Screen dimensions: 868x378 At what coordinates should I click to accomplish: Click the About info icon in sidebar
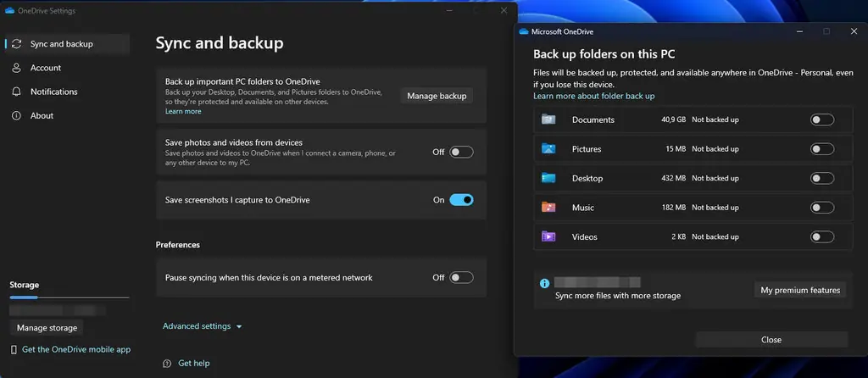click(17, 115)
